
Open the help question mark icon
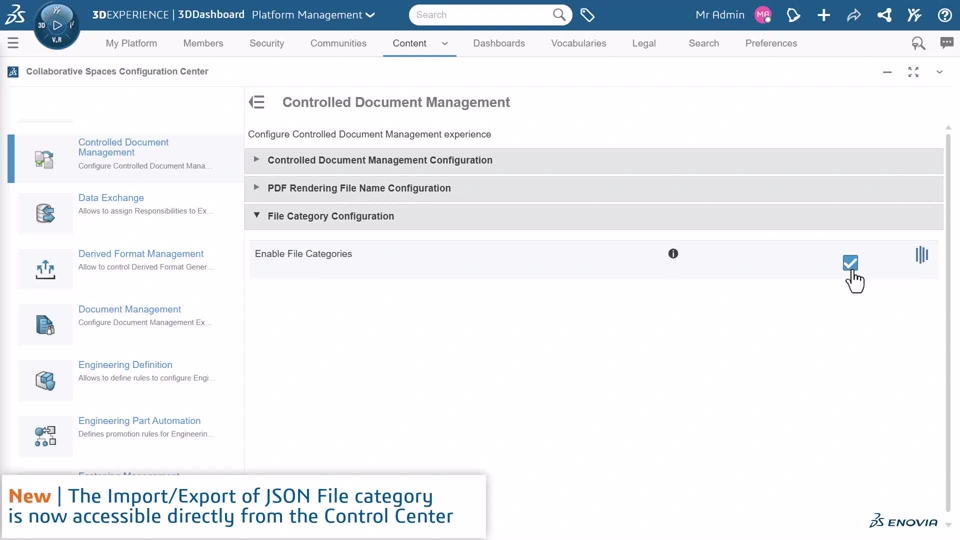pos(945,15)
